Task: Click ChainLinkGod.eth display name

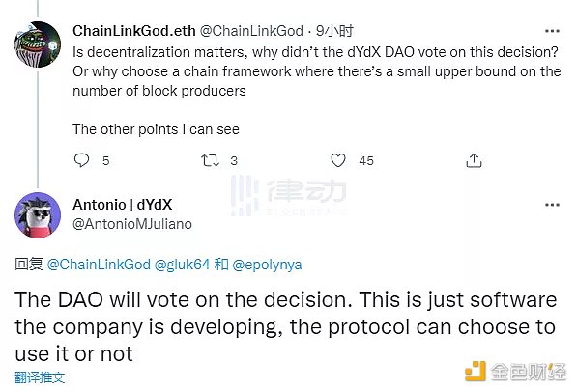Action: click(x=134, y=31)
